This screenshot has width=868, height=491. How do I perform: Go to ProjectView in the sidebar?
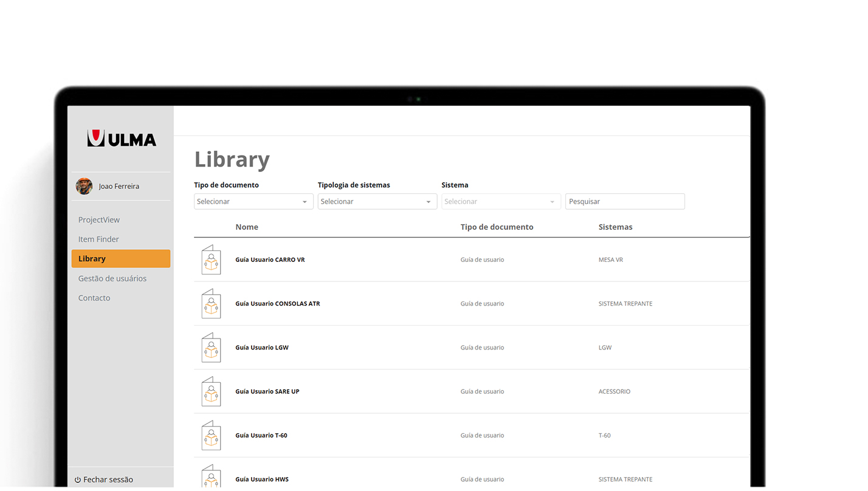(99, 220)
